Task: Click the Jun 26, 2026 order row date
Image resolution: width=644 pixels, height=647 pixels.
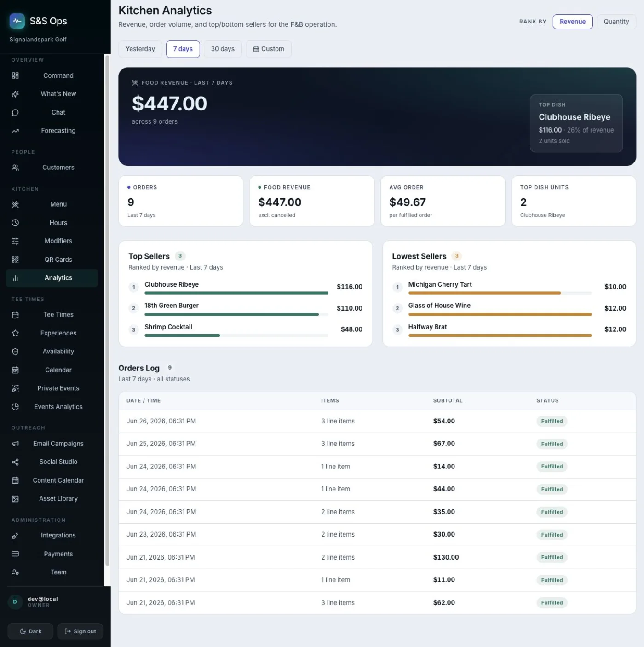Action: tap(161, 421)
